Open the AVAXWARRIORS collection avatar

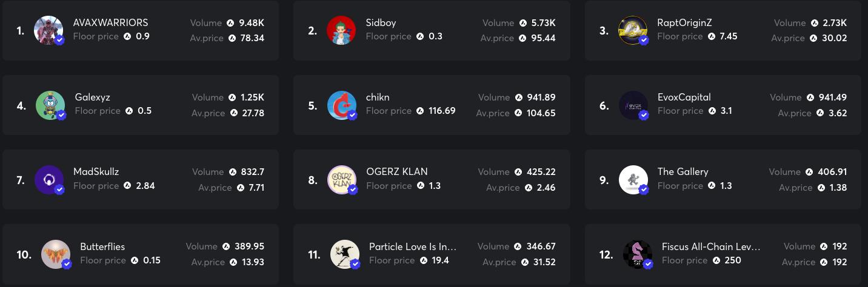(x=48, y=30)
